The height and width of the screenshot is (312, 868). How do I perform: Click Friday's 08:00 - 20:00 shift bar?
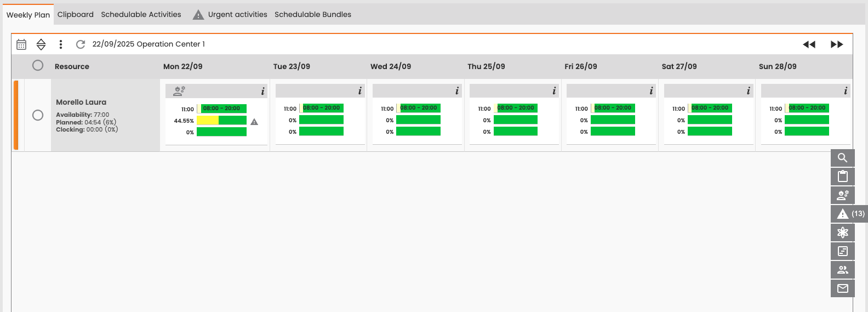pos(614,108)
